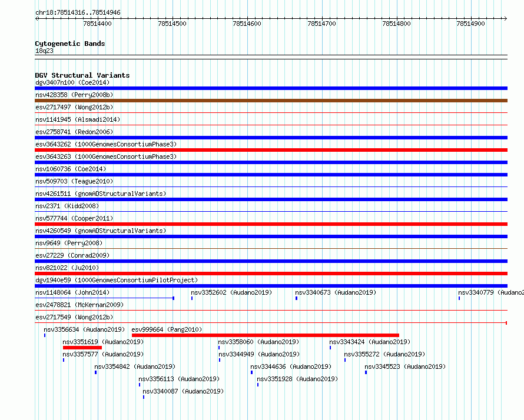Open variant nsv428358 (Perry2008b)
This screenshot has height=420, width=524.
[x=74, y=95]
